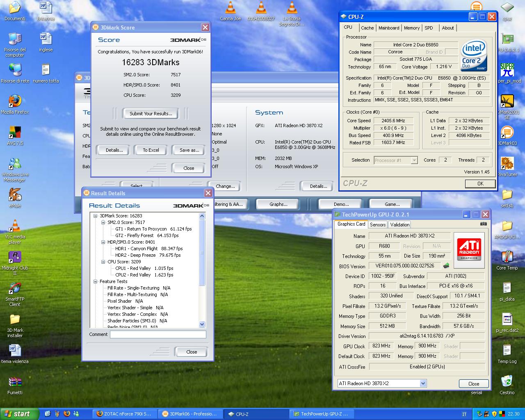
Task: Open the Windows start menu
Action: click(20, 414)
